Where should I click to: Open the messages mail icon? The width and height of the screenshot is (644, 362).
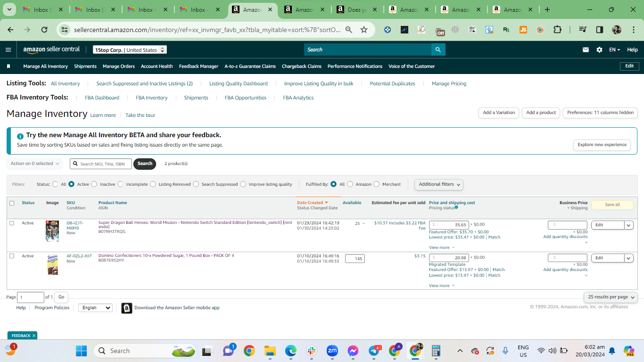coord(586,49)
